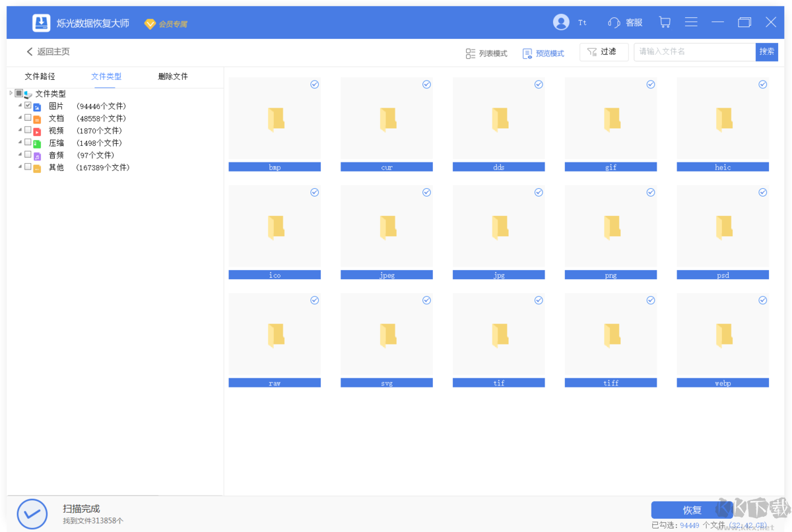Open the 文件路径 tab
Image resolution: width=792 pixels, height=532 pixels.
[x=40, y=77]
